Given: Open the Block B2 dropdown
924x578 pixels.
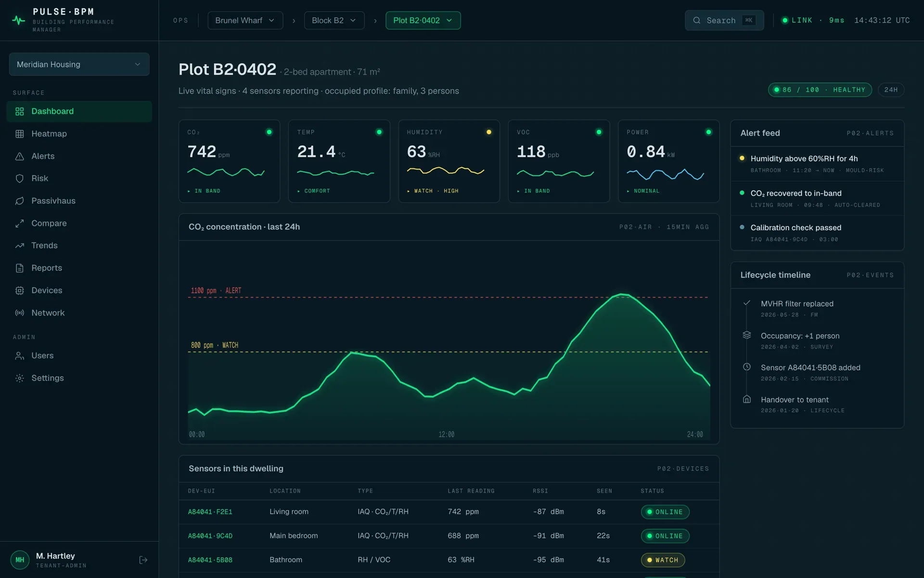Looking at the screenshot, I should click(x=334, y=20).
